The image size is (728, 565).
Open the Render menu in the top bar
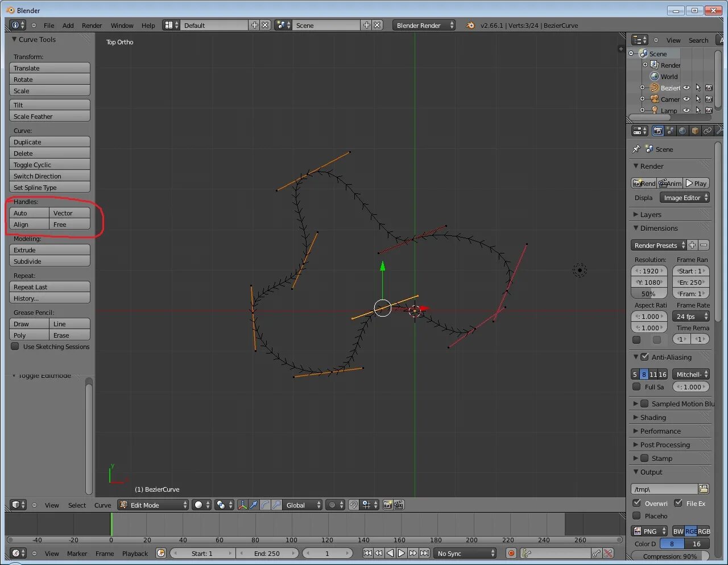point(92,25)
